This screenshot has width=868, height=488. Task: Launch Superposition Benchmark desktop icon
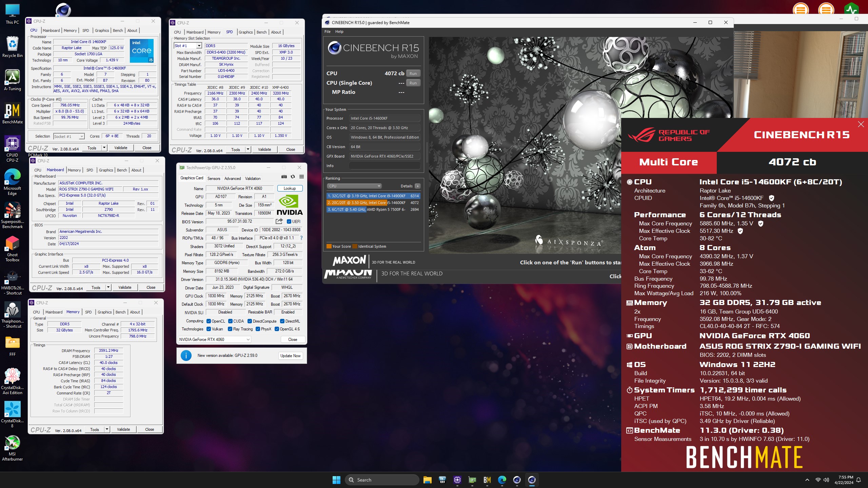tap(12, 215)
